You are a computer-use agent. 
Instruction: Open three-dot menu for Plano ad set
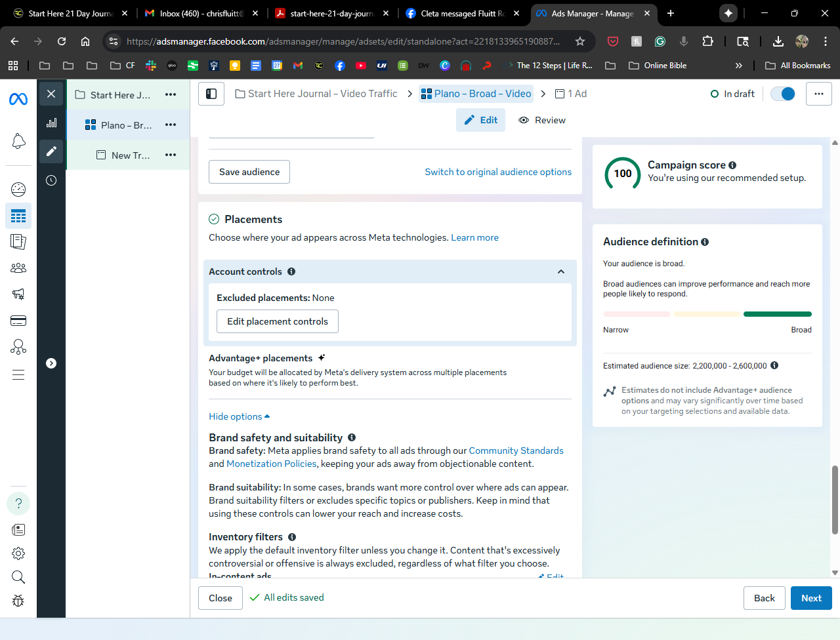pos(171,125)
